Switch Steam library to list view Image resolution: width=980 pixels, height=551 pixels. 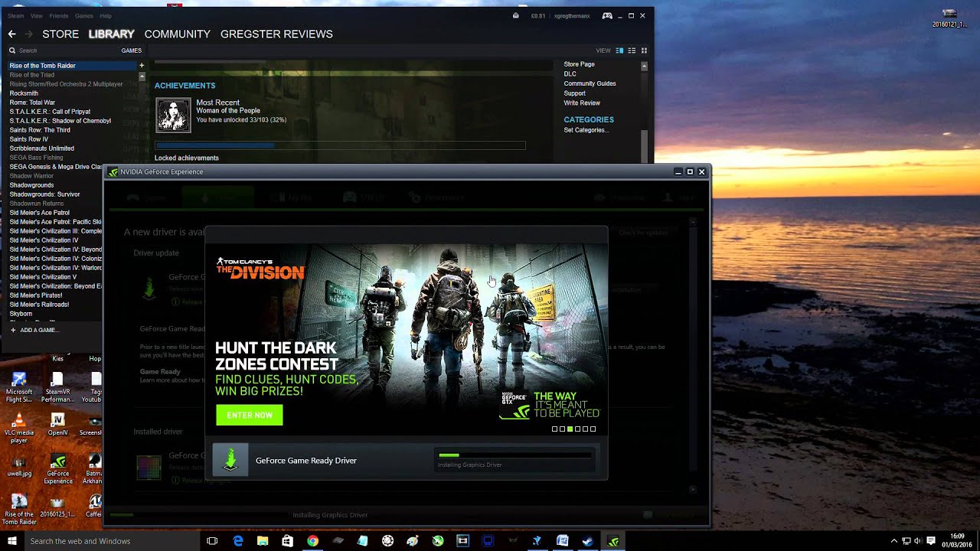[632, 51]
